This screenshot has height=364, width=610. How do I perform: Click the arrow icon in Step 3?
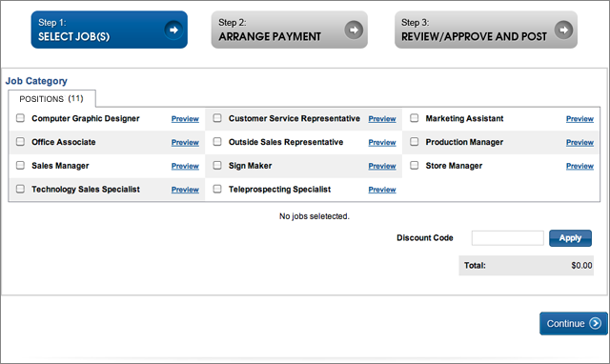(x=563, y=30)
